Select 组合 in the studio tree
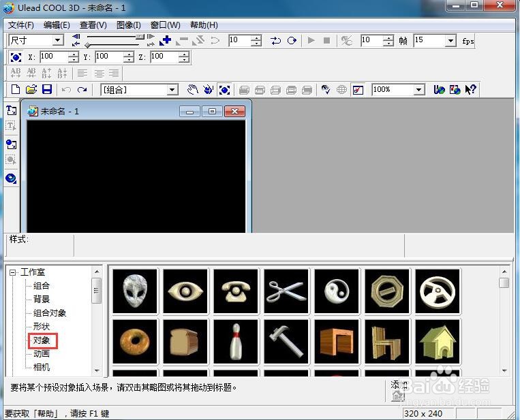The height and width of the screenshot is (420, 520). click(42, 286)
